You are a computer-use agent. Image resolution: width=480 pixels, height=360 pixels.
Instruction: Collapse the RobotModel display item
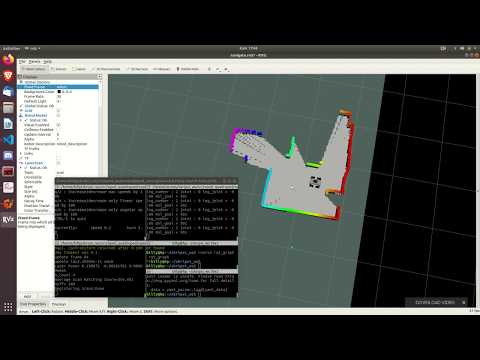pos(21,115)
